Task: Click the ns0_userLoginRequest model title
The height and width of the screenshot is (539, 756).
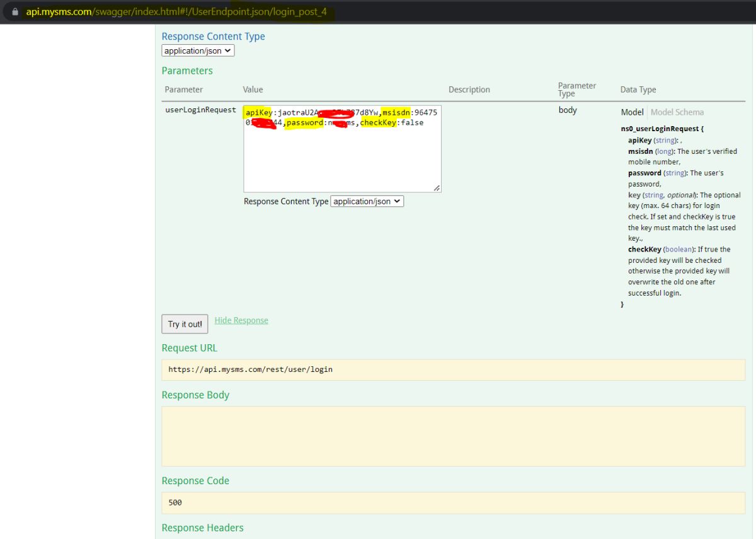Action: tap(662, 129)
